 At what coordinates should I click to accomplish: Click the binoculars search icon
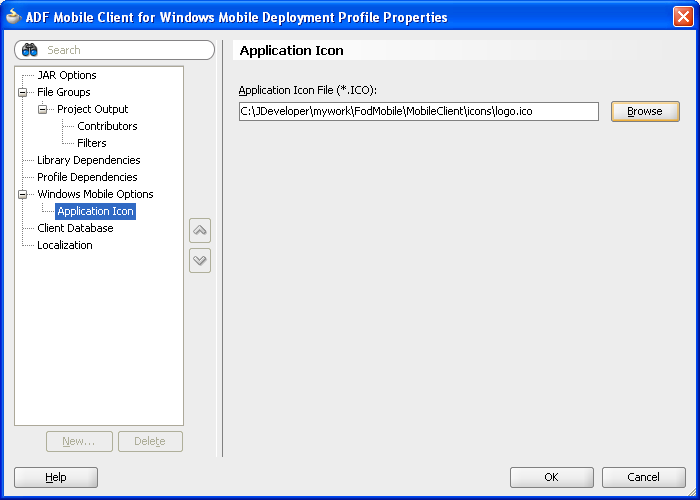tap(29, 50)
